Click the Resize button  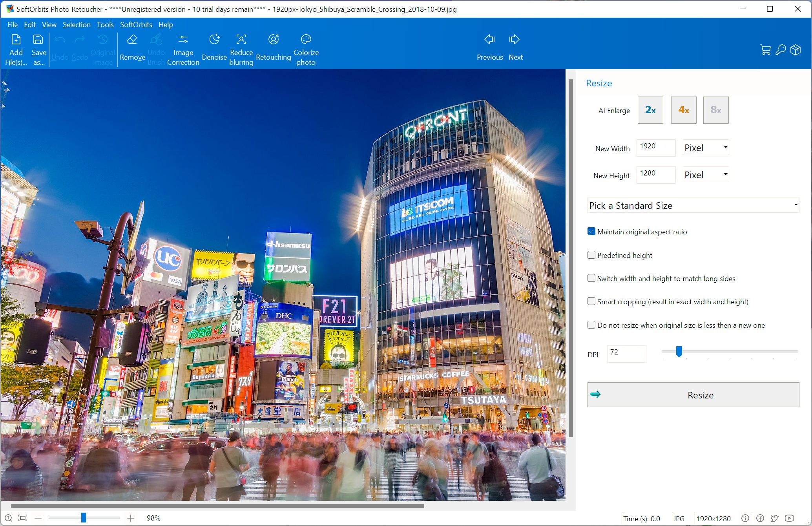[x=700, y=394]
